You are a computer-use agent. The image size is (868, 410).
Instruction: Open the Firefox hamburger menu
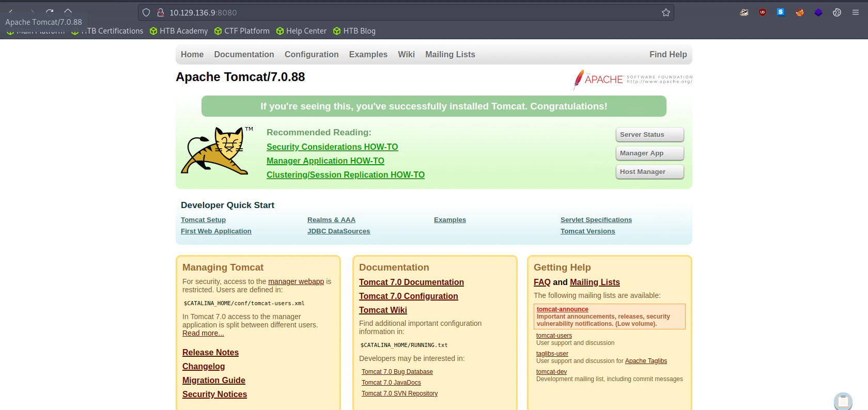(x=856, y=12)
